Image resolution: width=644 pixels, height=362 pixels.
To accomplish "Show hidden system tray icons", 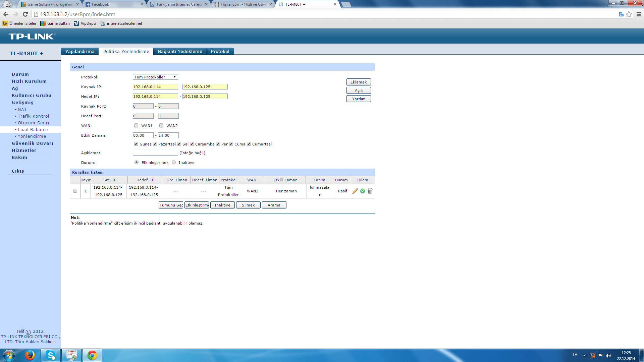I will click(584, 355).
